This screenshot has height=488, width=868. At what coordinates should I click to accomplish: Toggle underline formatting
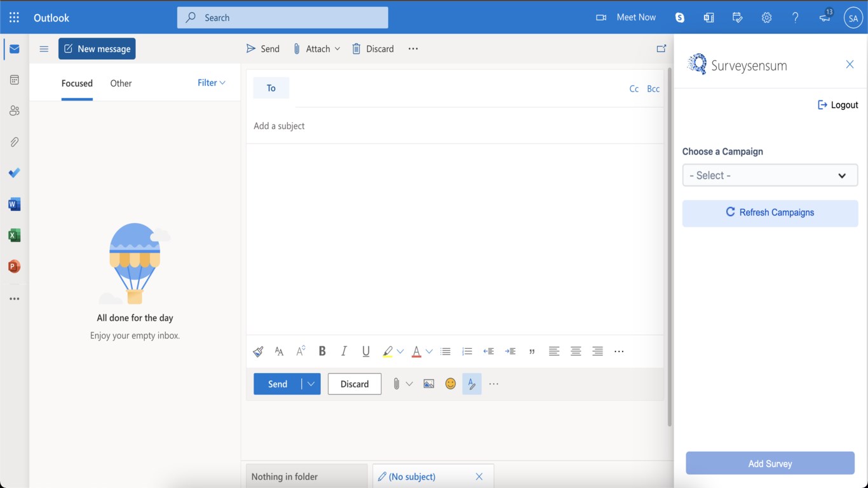[366, 351]
